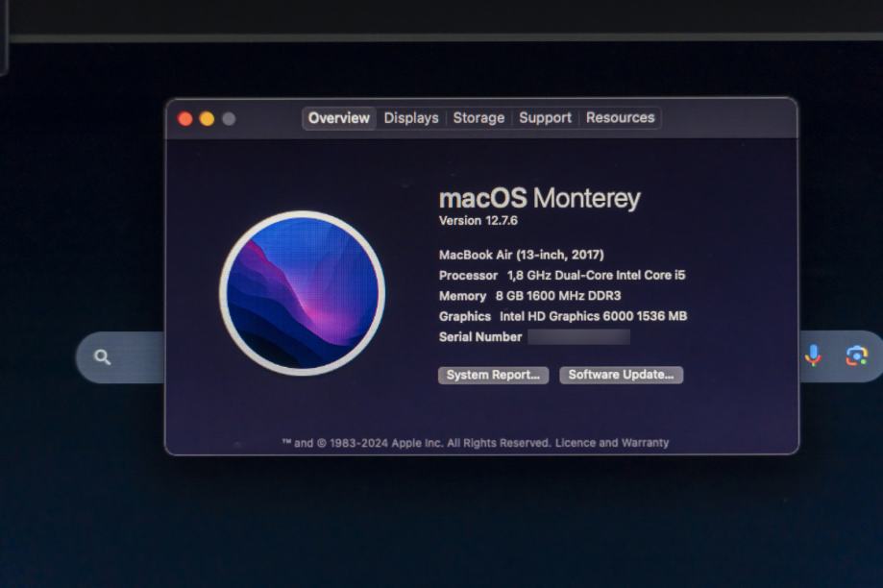
Task: Click the blurred Serial Number value
Action: click(579, 337)
